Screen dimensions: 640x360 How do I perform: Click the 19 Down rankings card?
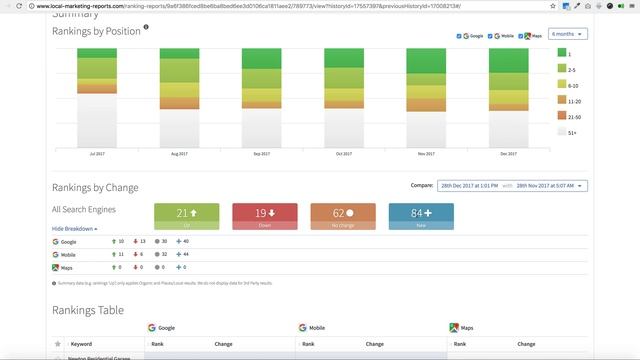pyautogui.click(x=265, y=216)
